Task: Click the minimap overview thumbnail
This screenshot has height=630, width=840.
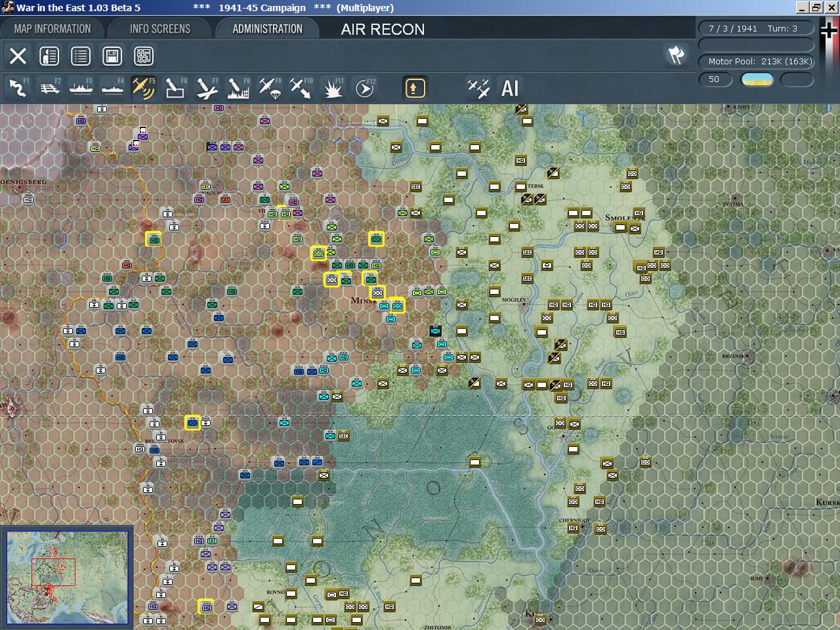Action: pyautogui.click(x=68, y=577)
